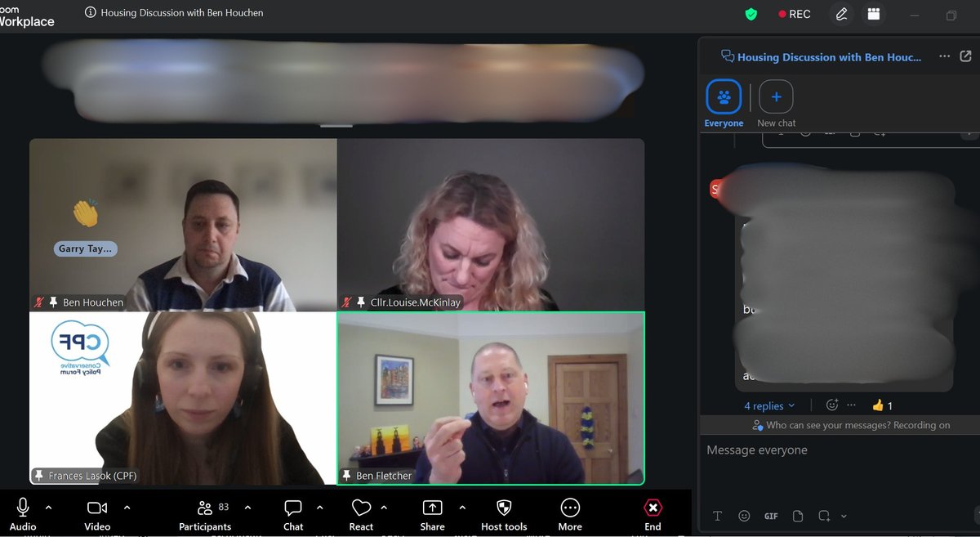Start a New chat
The height and width of the screenshot is (537, 980).
[x=776, y=104]
